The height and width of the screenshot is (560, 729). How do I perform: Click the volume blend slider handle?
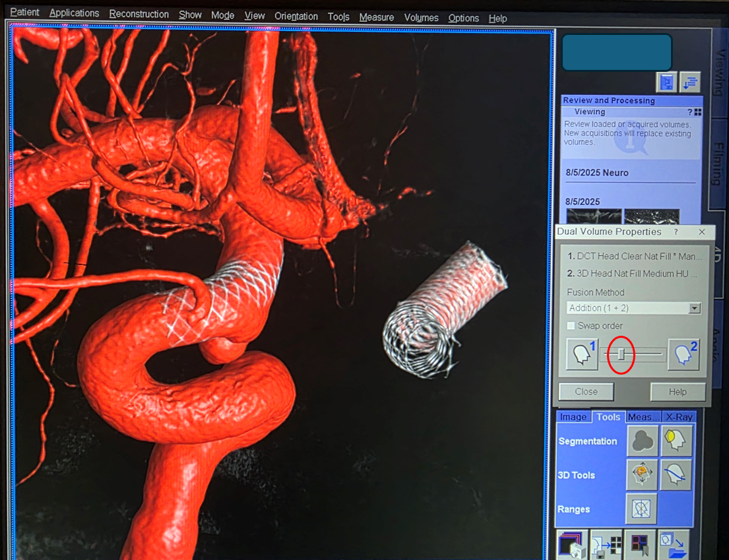(x=621, y=355)
